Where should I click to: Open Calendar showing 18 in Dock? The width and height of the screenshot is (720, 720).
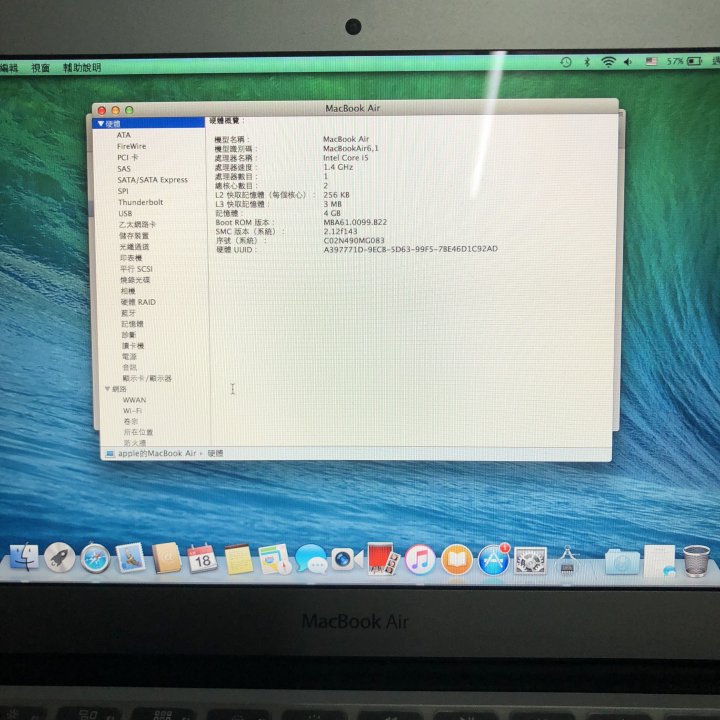coord(202,559)
